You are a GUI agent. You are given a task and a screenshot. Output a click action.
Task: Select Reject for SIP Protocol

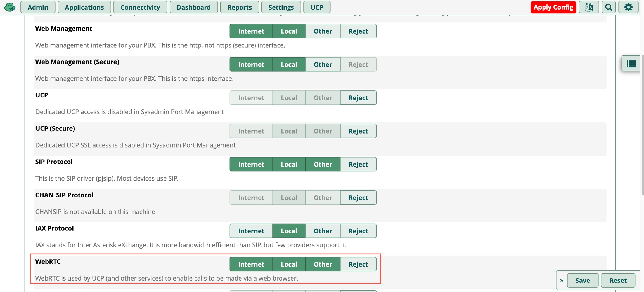pos(358,164)
